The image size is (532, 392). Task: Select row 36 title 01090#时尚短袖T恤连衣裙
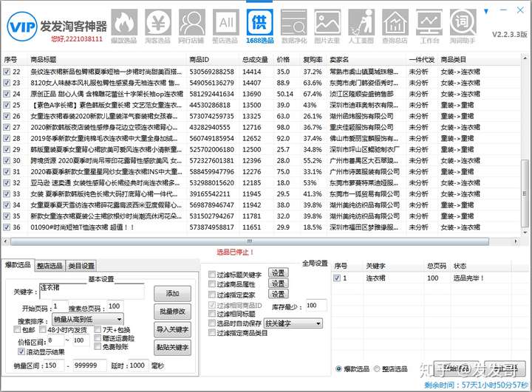(x=82, y=227)
